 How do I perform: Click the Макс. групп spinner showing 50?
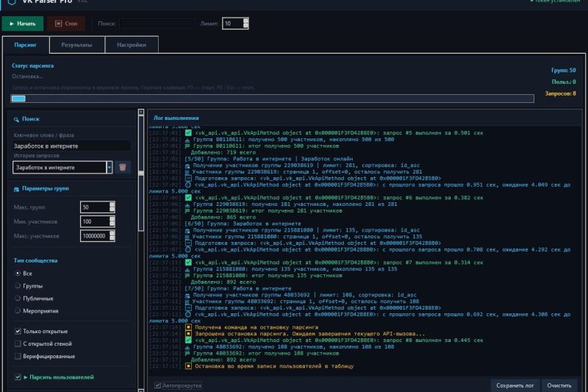pyautogui.click(x=97, y=207)
